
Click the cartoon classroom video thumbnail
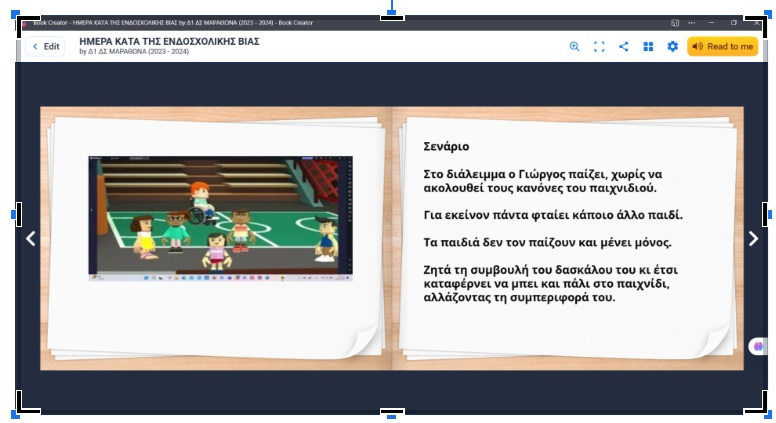220,215
